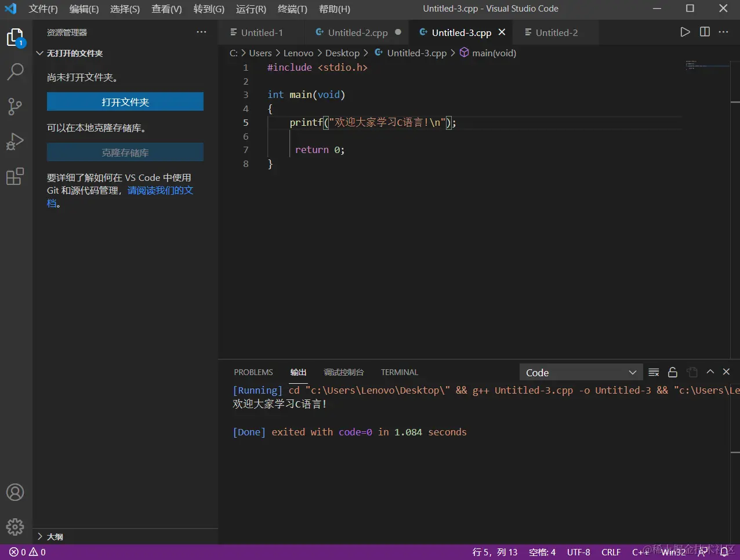Toggle output auto-scroll lock
The image size is (740, 560).
(x=673, y=372)
